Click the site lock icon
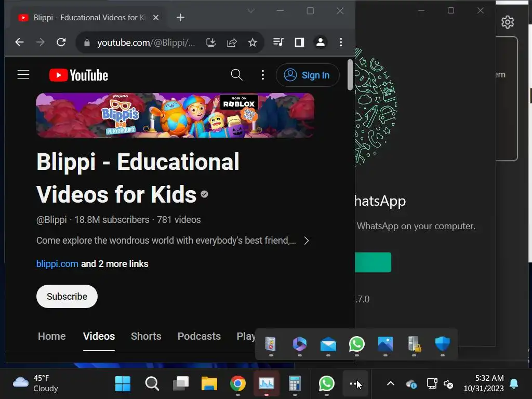 tap(87, 43)
